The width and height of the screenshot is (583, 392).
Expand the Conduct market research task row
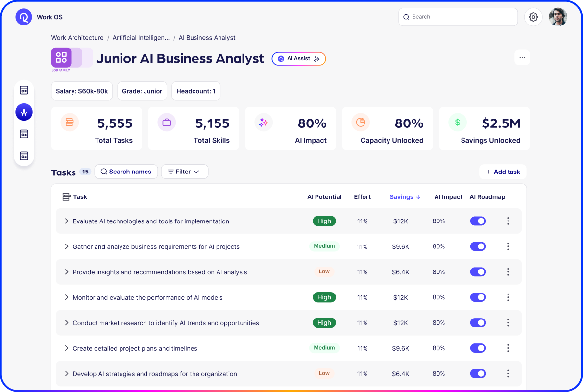[x=66, y=323]
